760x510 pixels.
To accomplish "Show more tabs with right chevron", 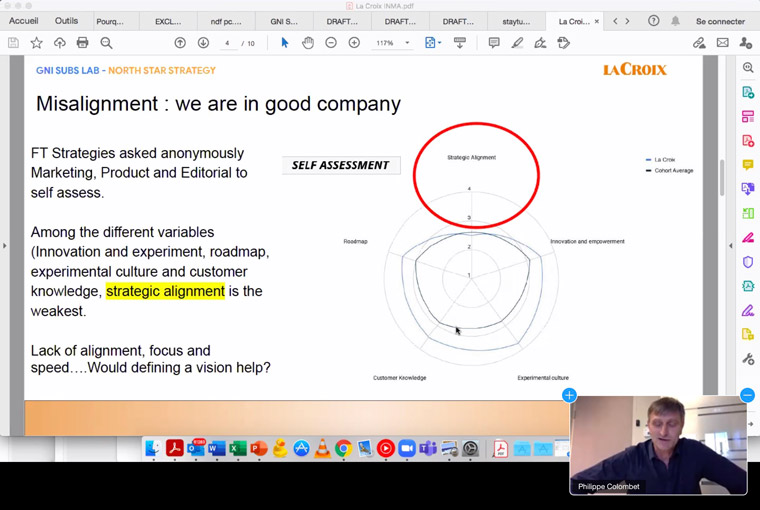I will [x=627, y=21].
